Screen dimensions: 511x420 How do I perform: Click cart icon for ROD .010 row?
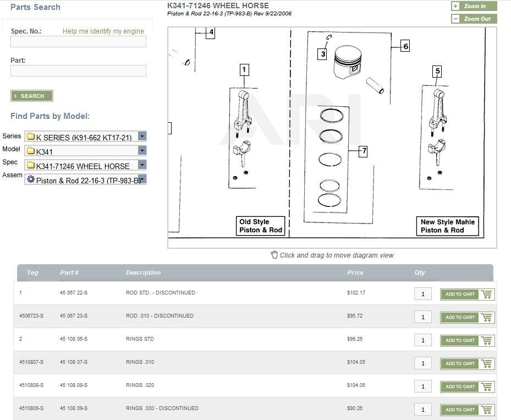(x=487, y=317)
